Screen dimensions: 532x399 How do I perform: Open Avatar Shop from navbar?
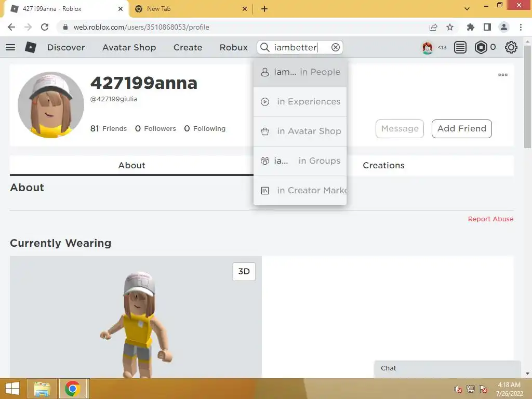coord(129,47)
